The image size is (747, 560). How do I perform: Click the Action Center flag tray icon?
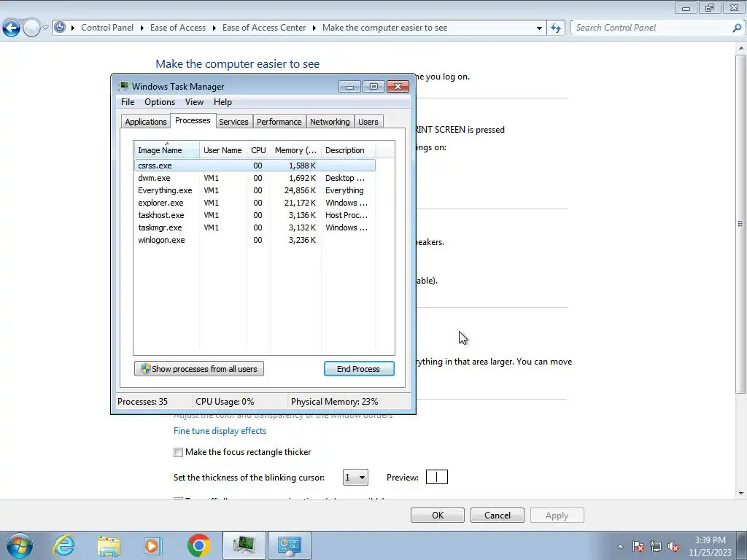(638, 546)
